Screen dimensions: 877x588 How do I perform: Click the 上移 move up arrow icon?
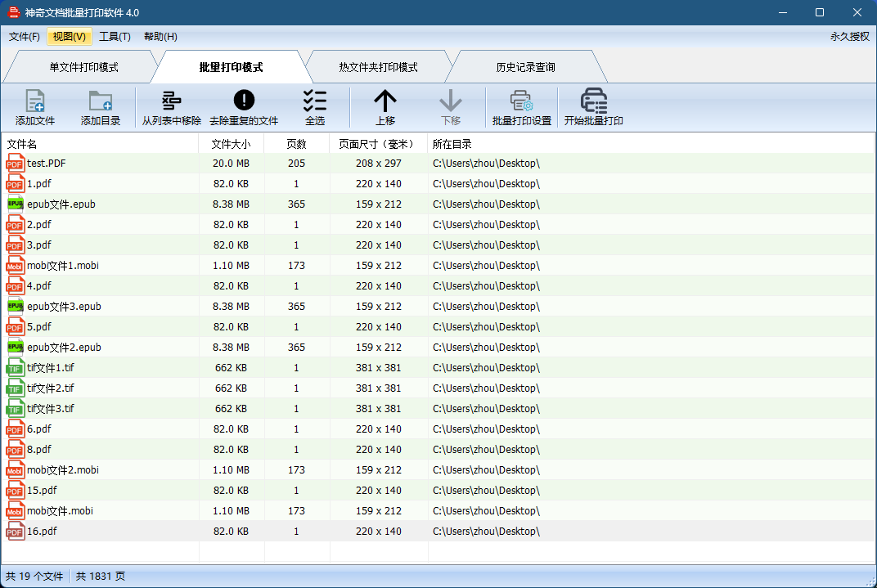385,101
